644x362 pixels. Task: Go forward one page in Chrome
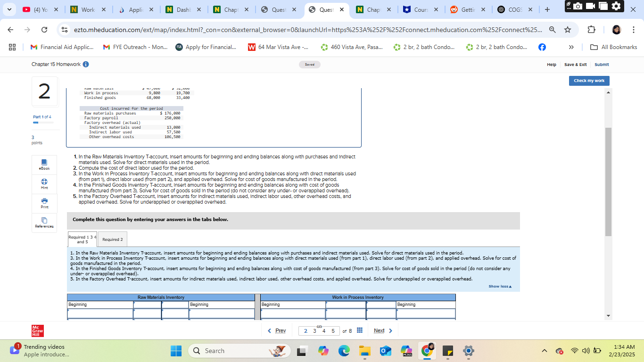[x=28, y=30]
